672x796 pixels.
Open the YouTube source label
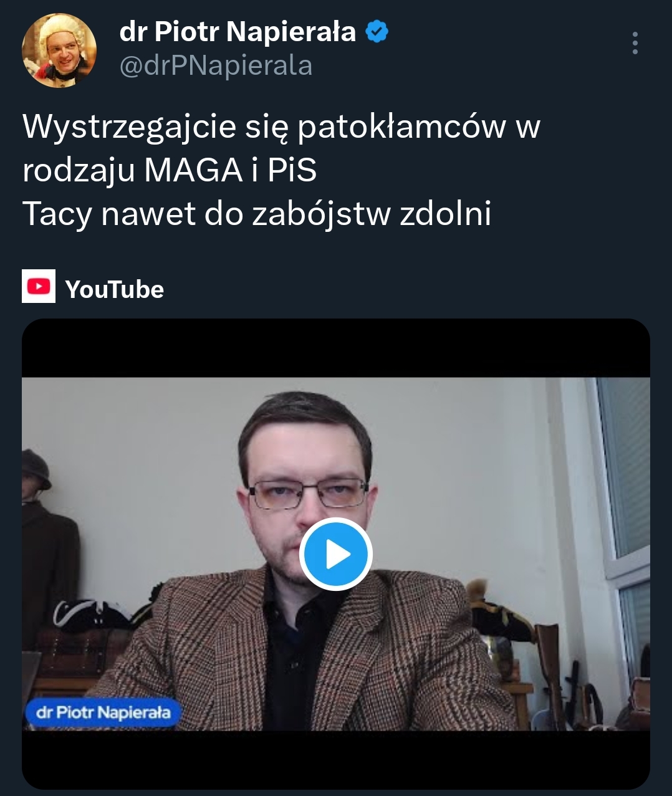click(x=114, y=289)
